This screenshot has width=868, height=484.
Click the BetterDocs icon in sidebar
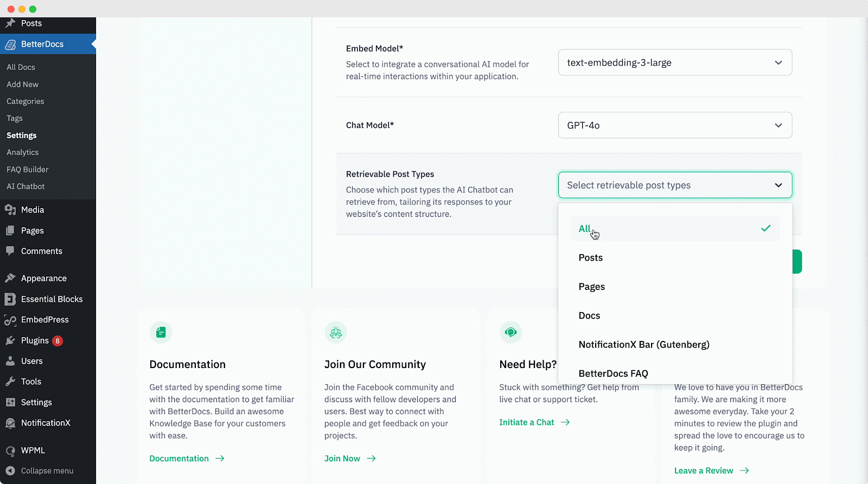pos(10,44)
